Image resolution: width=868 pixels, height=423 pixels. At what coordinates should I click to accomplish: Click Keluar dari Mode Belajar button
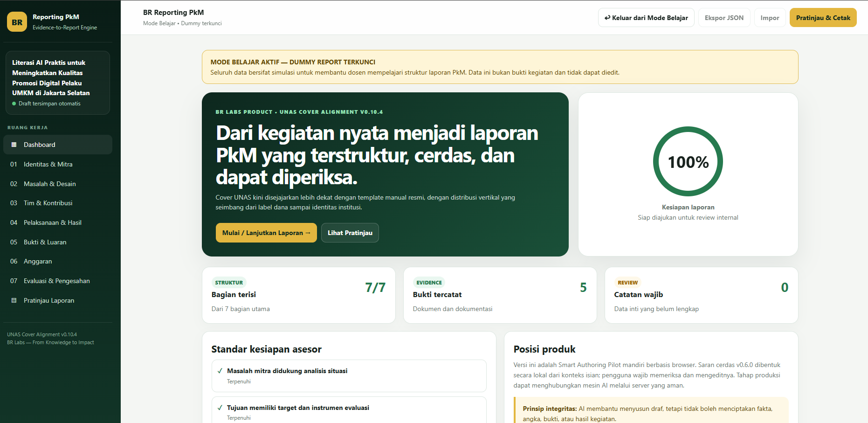646,18
